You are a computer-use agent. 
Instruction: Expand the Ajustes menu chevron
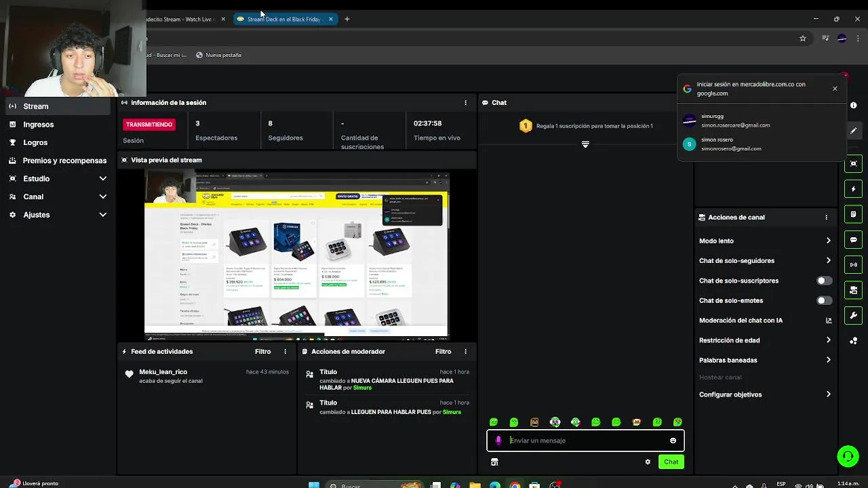[103, 215]
